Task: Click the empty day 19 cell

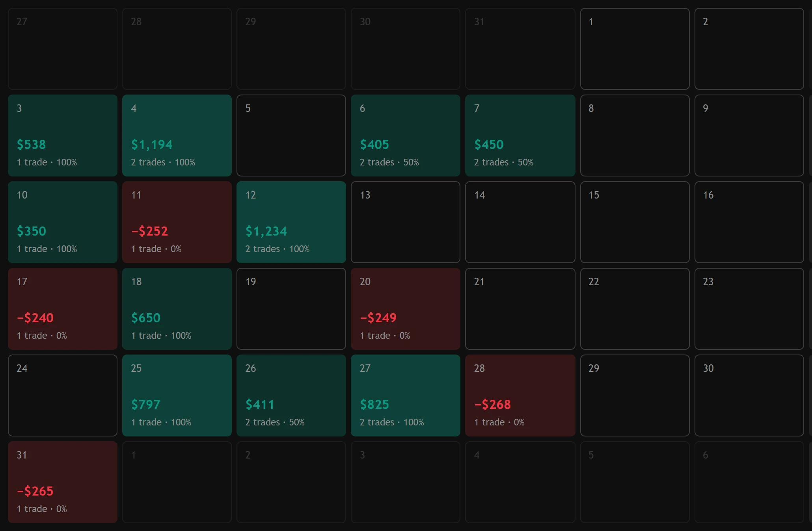Action: coord(291,309)
